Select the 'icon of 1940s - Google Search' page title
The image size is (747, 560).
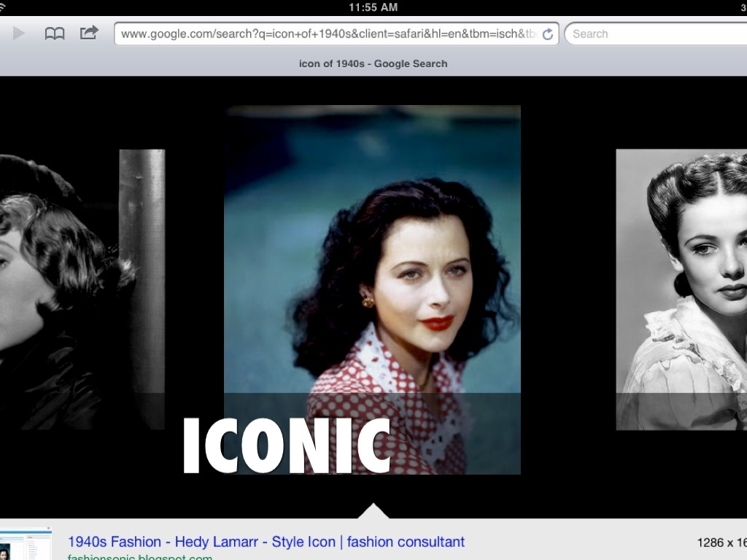click(373, 63)
